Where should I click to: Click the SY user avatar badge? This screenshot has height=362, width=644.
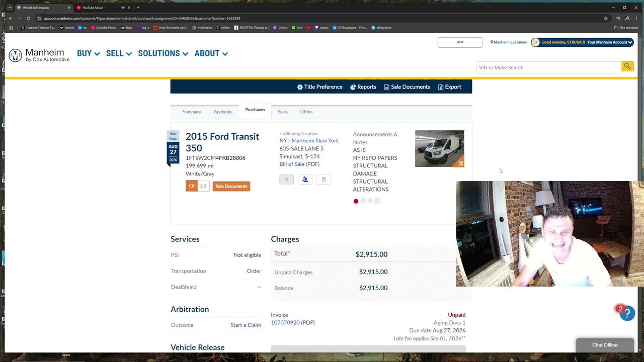535,42
